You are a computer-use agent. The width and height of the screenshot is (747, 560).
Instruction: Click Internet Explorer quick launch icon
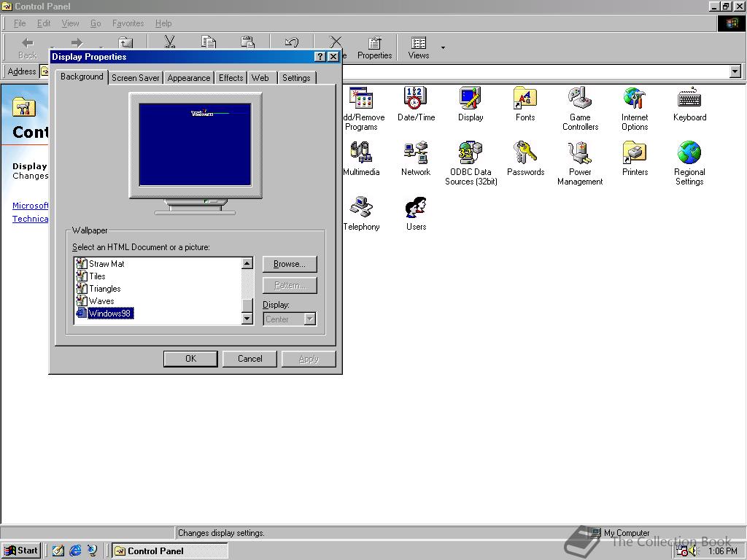[75, 551]
